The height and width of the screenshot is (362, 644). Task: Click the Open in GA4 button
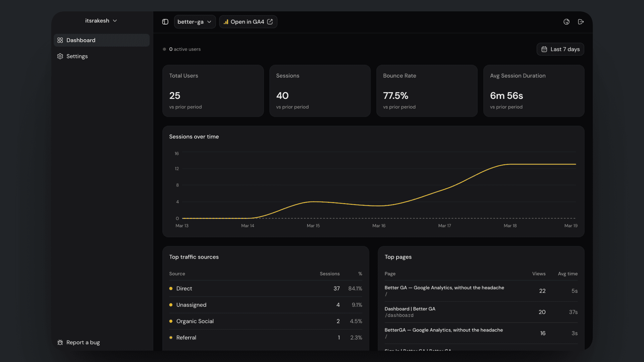click(x=248, y=22)
